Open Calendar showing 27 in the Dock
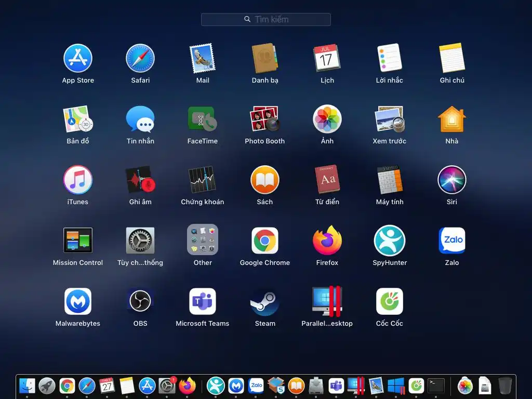 point(107,386)
